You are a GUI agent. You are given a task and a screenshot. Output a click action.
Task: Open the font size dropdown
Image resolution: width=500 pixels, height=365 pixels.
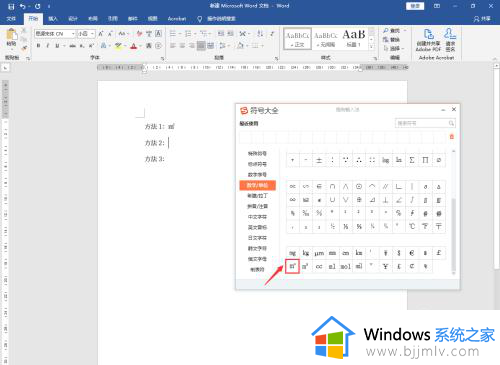pyautogui.click(x=92, y=34)
